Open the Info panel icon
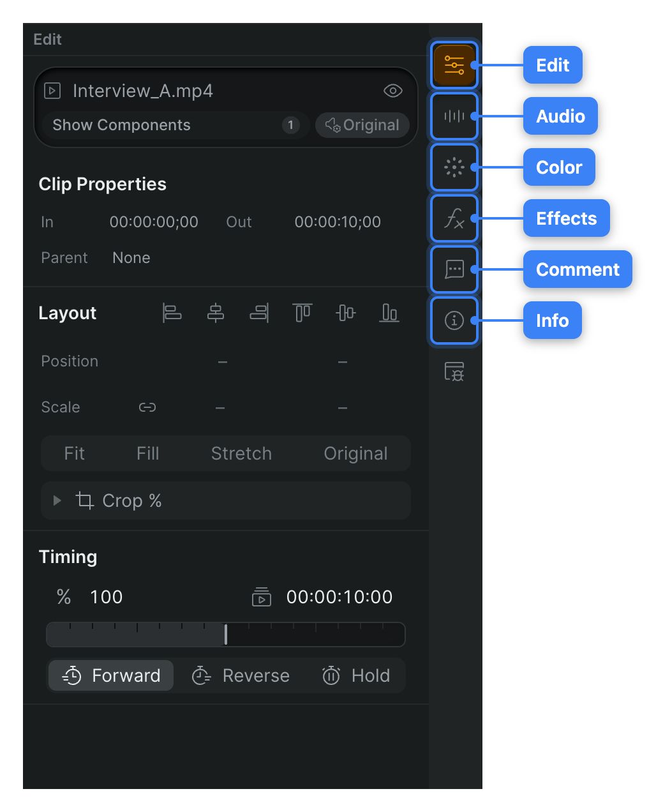This screenshot has width=656, height=812. point(454,320)
